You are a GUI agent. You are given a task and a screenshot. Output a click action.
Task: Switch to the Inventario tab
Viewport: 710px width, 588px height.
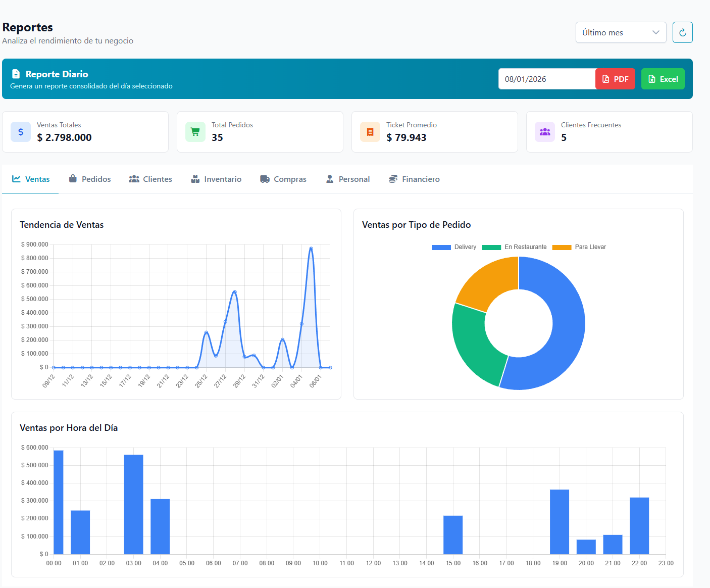click(216, 179)
